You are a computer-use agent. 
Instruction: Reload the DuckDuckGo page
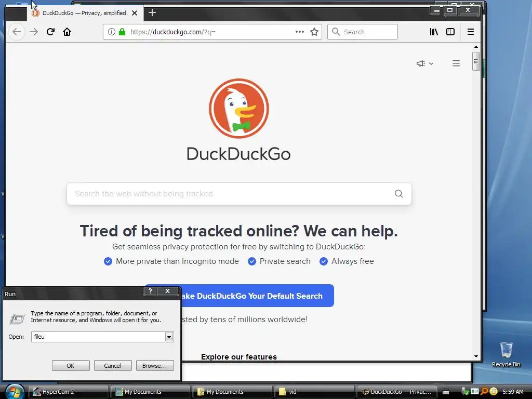tap(50, 32)
